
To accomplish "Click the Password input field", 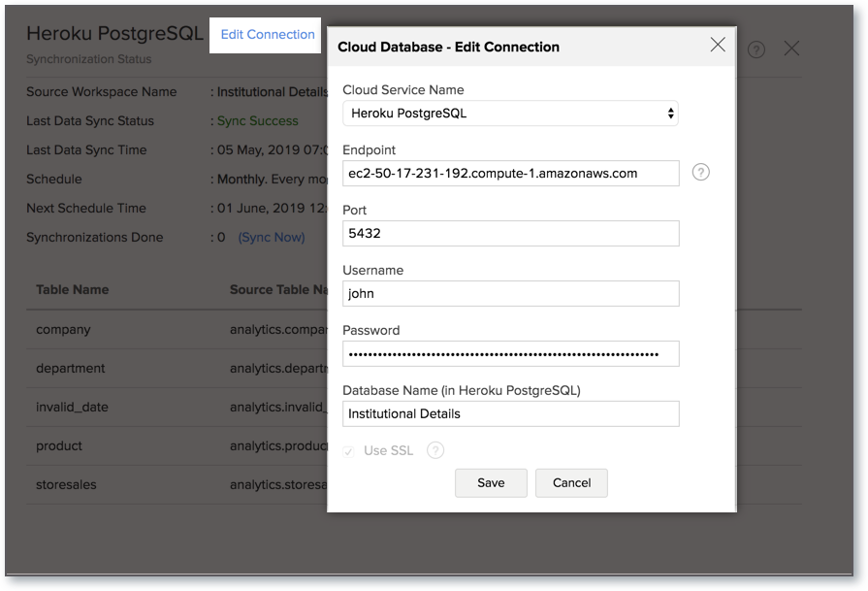I will pos(510,354).
